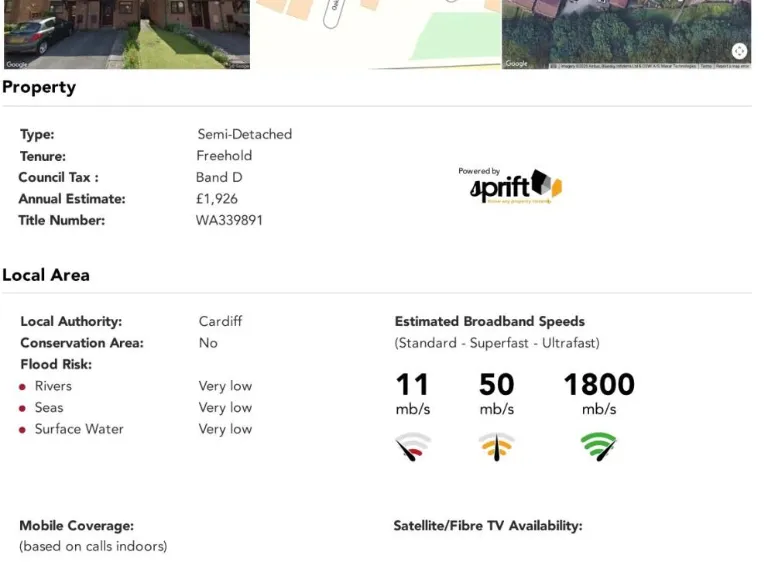The height and width of the screenshot is (576, 768).
Task: Click the Google logo on the street view photo
Action: point(18,64)
